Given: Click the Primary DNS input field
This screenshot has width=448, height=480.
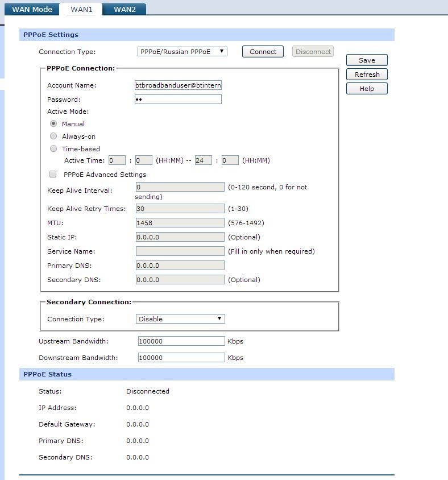Looking at the screenshot, I should [x=180, y=266].
